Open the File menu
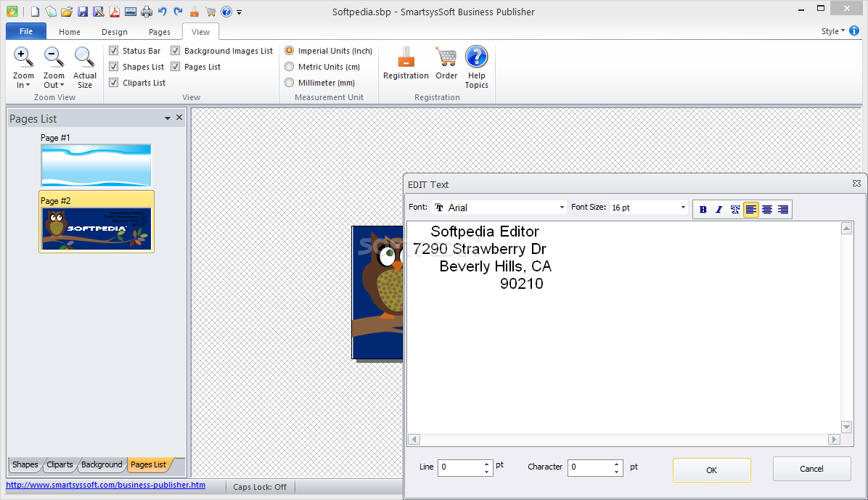Screen dimensions: 868x500 tap(26, 31)
